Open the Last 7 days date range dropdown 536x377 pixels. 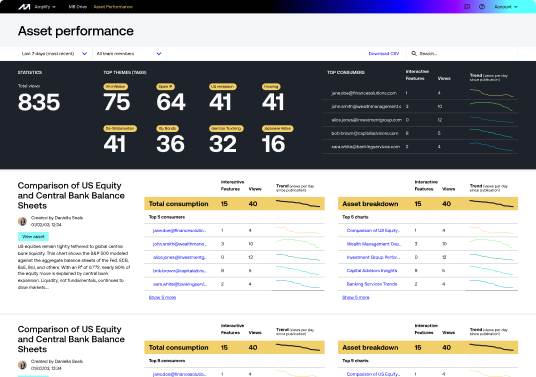[54, 54]
